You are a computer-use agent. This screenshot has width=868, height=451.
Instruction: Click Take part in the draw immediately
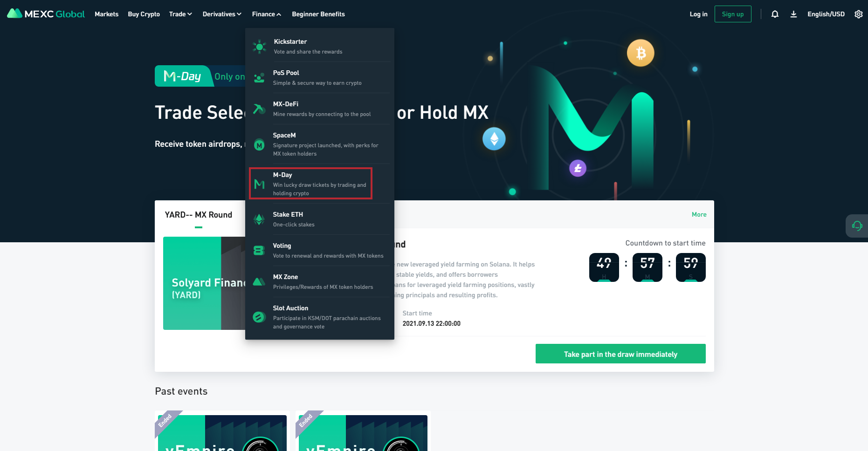tap(620, 354)
